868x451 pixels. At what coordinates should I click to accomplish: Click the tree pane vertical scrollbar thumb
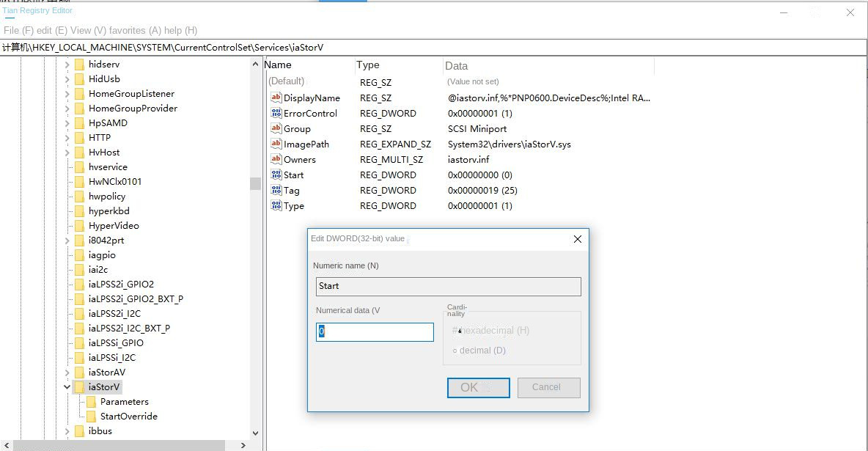255,183
